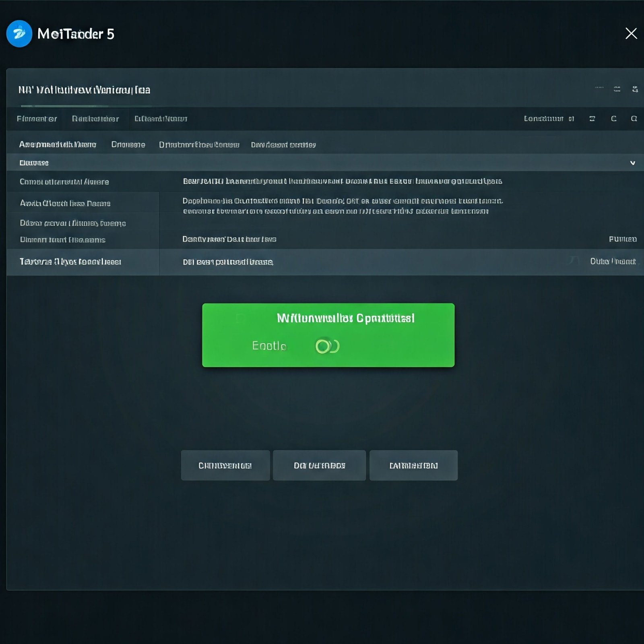Click the C-shaped refresh icon in the tab bar
The height and width of the screenshot is (644, 644).
click(x=614, y=119)
